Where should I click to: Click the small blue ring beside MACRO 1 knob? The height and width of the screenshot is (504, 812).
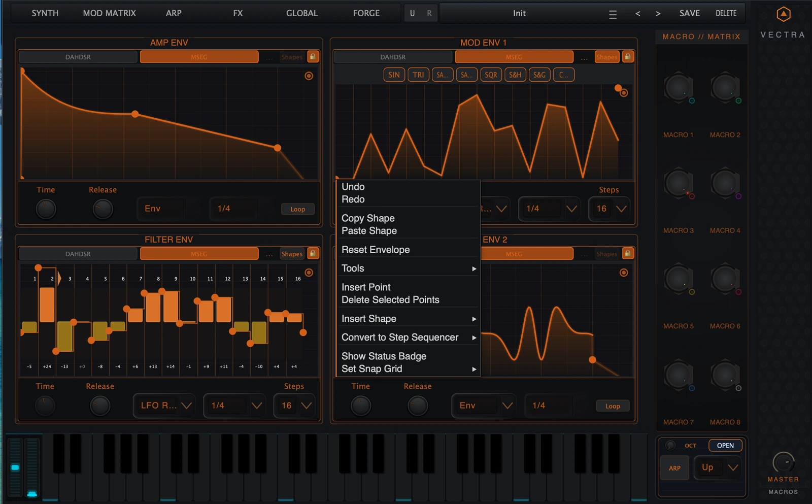tap(692, 101)
